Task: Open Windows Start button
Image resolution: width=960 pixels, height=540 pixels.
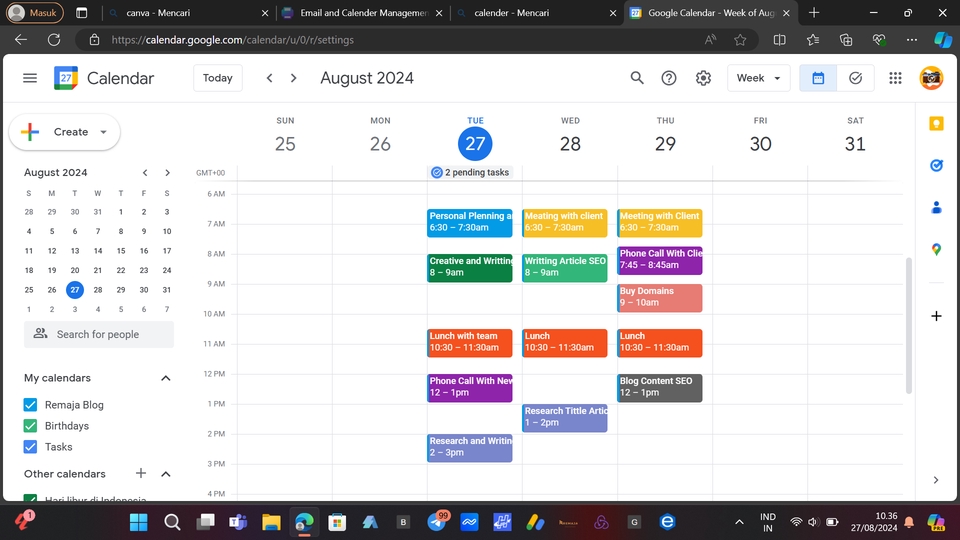Action: click(138, 522)
